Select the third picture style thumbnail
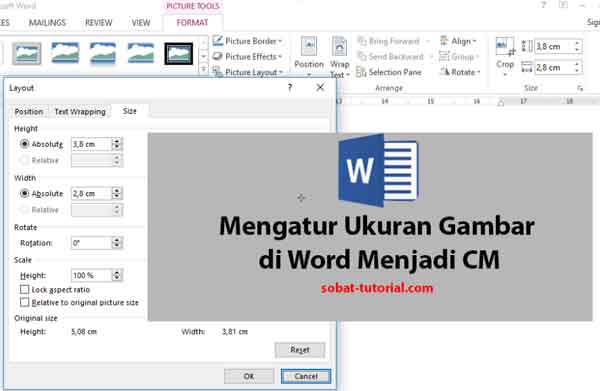Image resolution: width=600 pixels, height=391 pixels. (103, 53)
